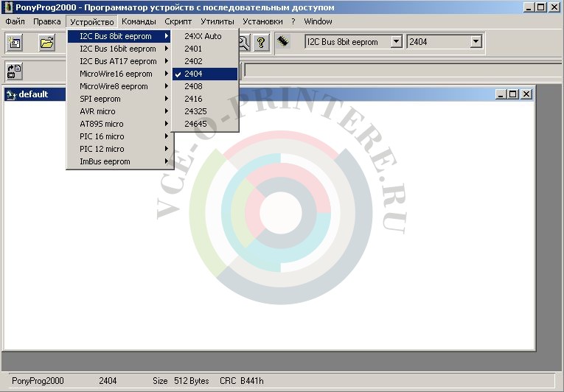
Task: Open the Скрипт menu
Action: click(178, 21)
